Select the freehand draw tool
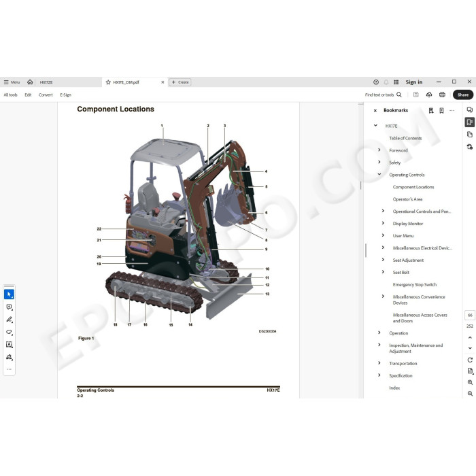Image resolution: width=476 pixels, height=476 pixels. [x=9, y=332]
